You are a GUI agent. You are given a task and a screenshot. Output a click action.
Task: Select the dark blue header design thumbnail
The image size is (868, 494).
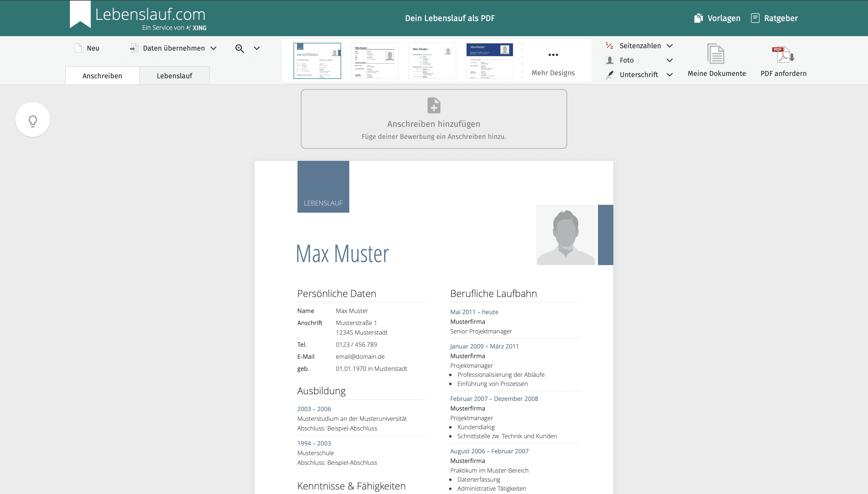[x=489, y=61]
